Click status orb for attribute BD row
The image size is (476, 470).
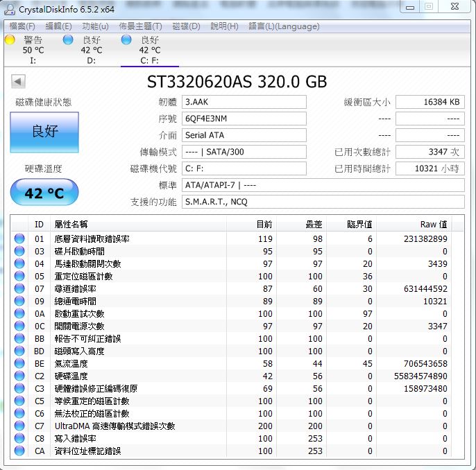point(19,351)
